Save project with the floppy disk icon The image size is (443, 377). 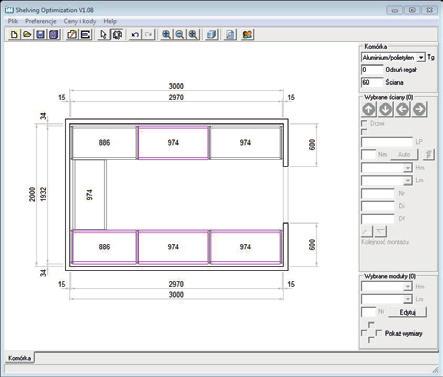(40, 34)
